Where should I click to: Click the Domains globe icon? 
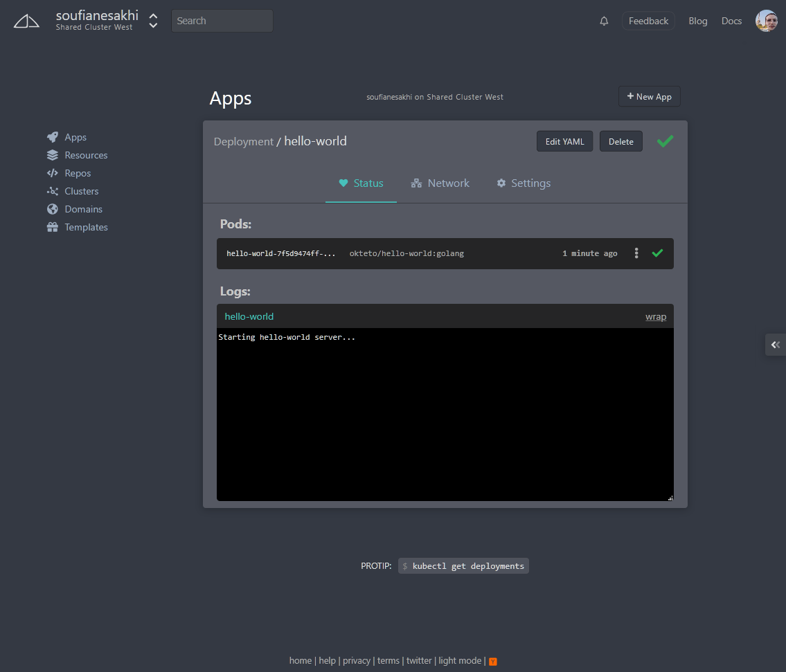tap(53, 209)
